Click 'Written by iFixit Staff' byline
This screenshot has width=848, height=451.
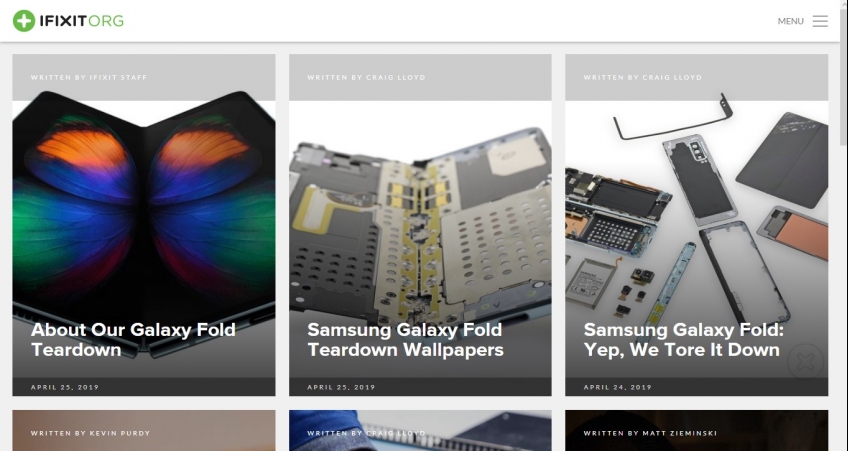point(89,77)
